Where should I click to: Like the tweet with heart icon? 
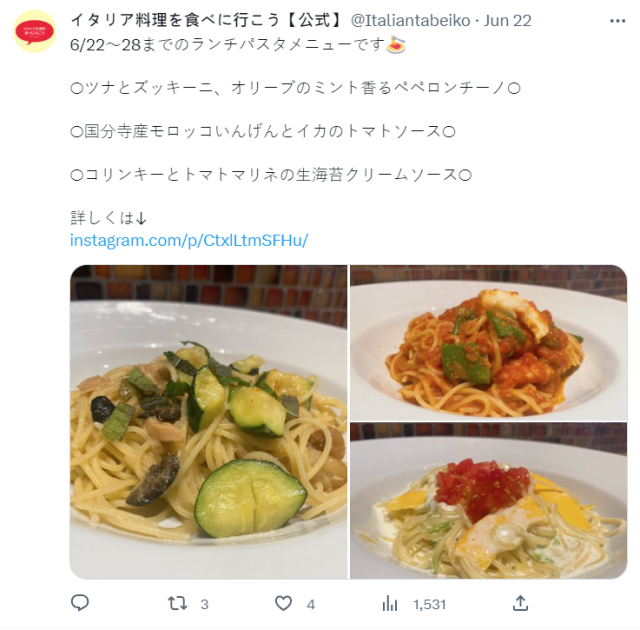coord(283,603)
